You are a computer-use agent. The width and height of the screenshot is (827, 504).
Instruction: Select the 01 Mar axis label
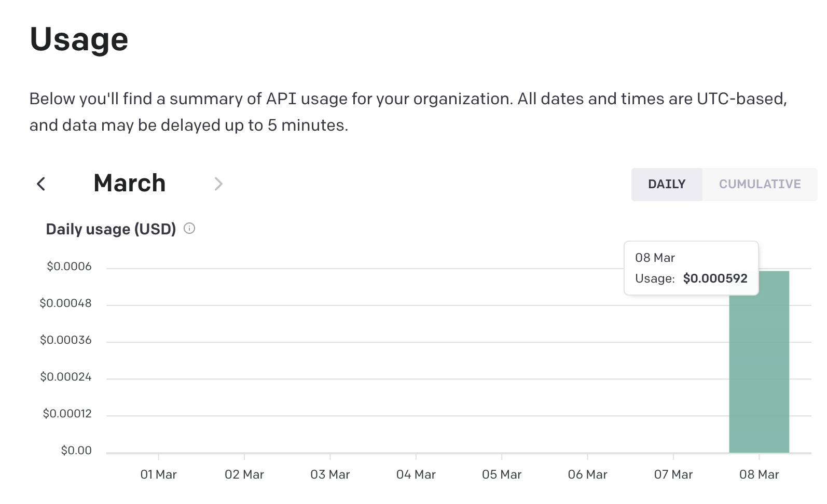click(158, 474)
